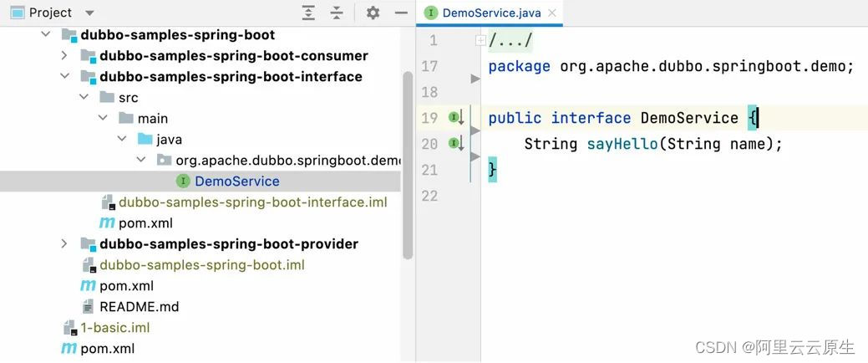Close the DemoService.java tab
This screenshot has height=363, width=868.
[x=552, y=13]
